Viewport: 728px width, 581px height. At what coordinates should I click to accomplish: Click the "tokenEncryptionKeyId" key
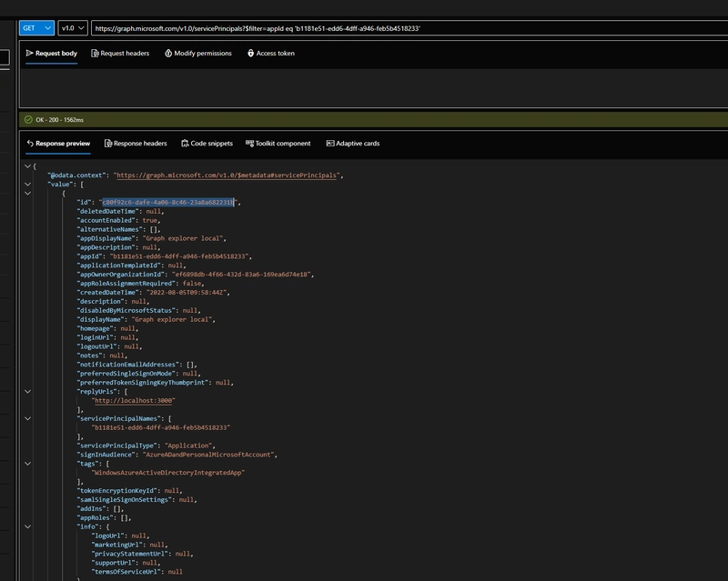pos(116,491)
